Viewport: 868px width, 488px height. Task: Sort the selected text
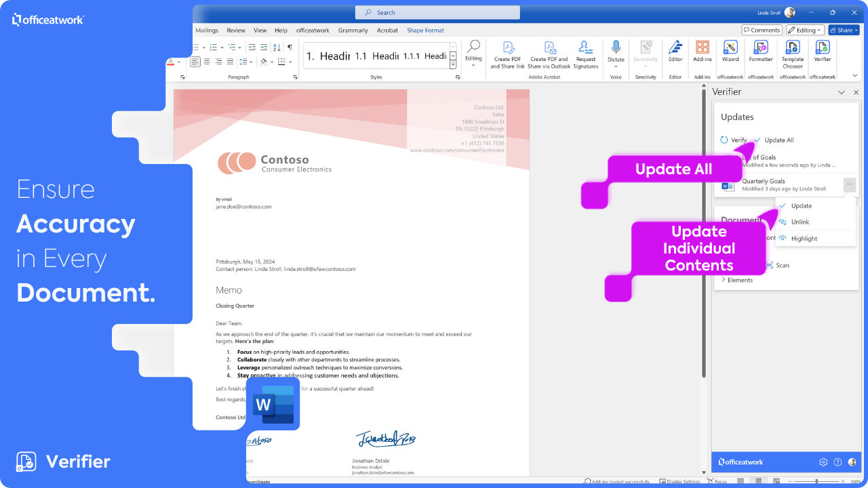(276, 47)
